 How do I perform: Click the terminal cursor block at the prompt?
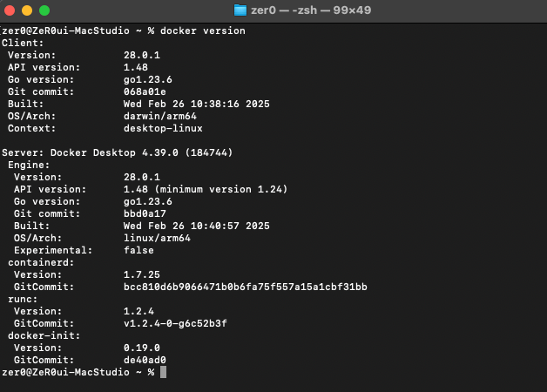[163, 372]
